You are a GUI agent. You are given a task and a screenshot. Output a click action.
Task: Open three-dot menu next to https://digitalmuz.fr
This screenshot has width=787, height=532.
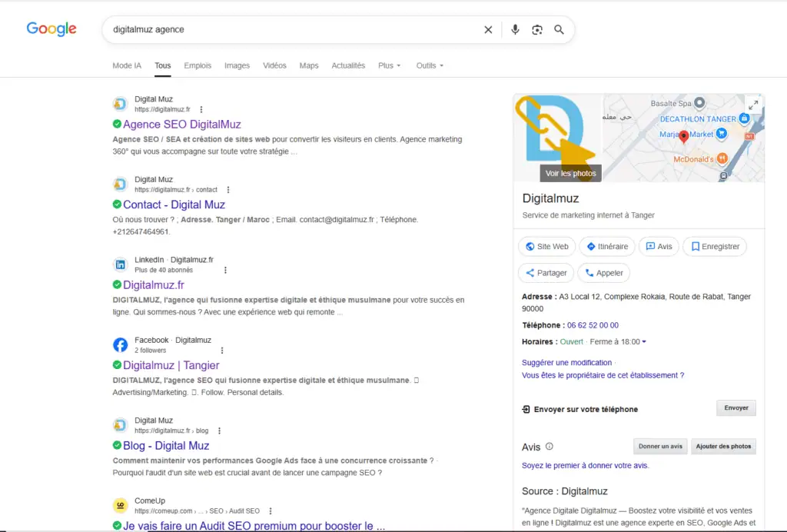click(x=201, y=109)
